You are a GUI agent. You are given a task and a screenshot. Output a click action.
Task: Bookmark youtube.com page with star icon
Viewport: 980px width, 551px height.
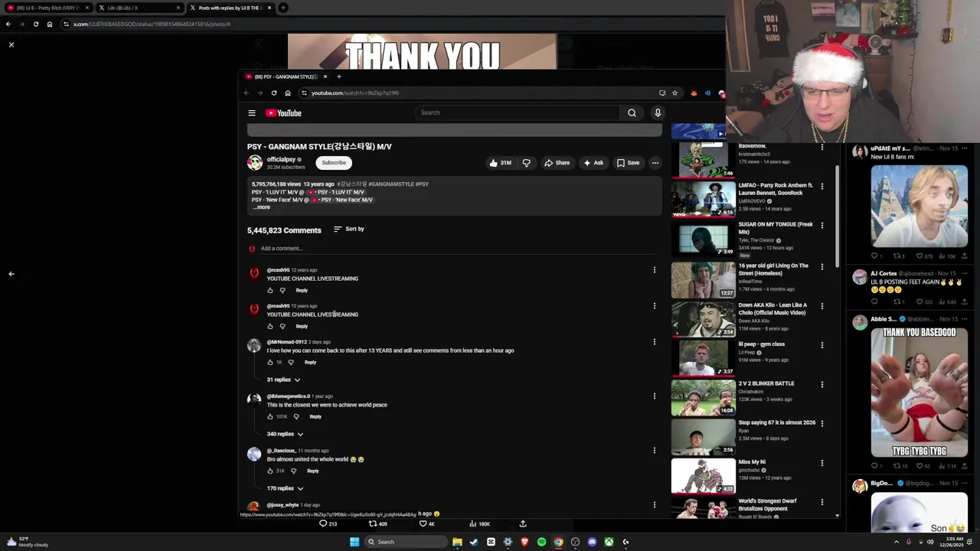pos(675,93)
